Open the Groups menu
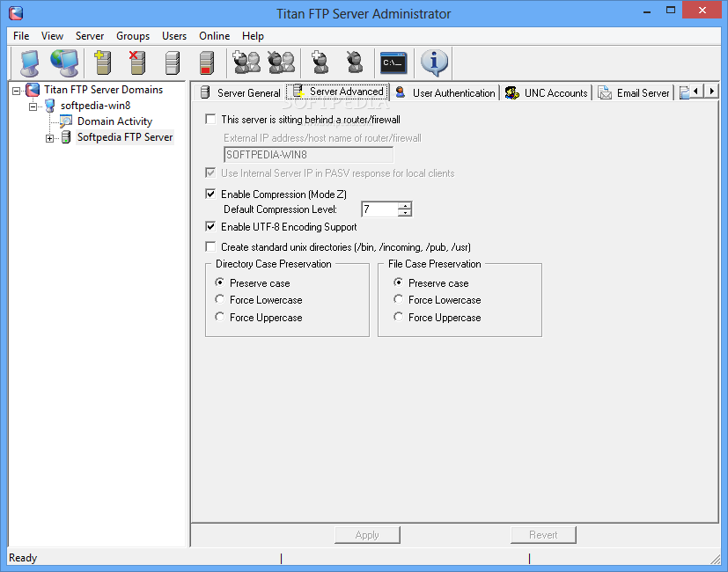The height and width of the screenshot is (572, 728). point(133,36)
